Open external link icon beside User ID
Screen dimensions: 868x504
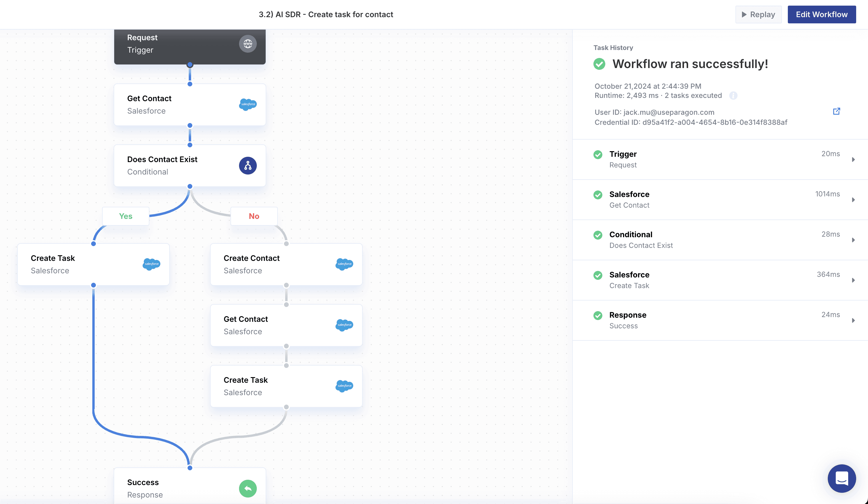coord(836,111)
